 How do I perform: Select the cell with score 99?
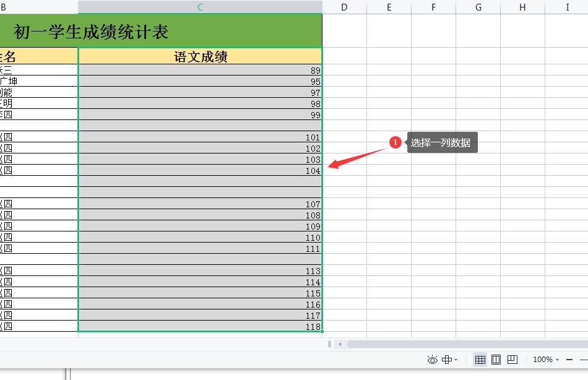(201, 114)
